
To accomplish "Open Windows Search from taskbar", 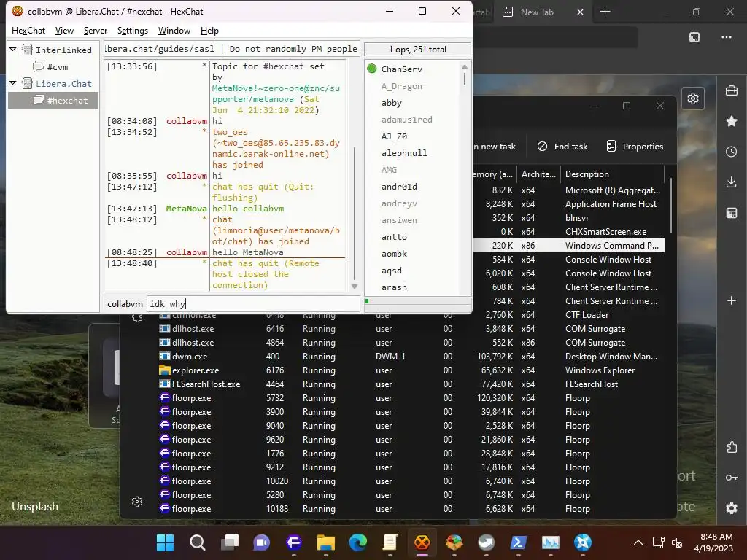I will 197,542.
